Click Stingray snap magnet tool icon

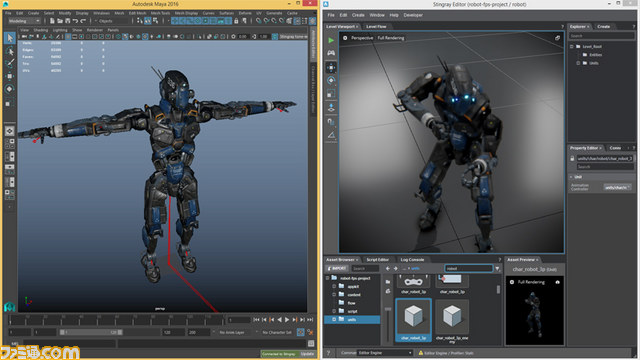[x=331, y=122]
